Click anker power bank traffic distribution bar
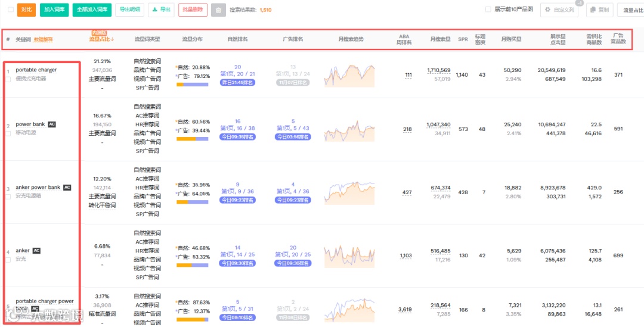644x327 pixels. [x=192, y=202]
